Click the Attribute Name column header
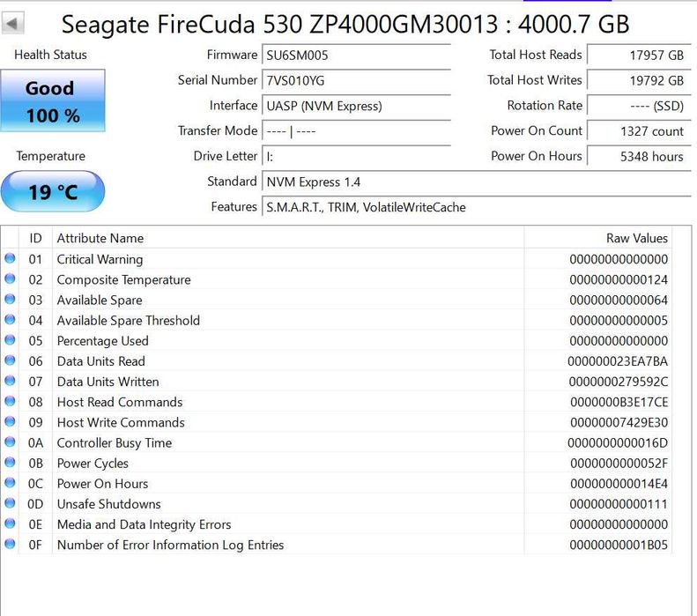 288,238
